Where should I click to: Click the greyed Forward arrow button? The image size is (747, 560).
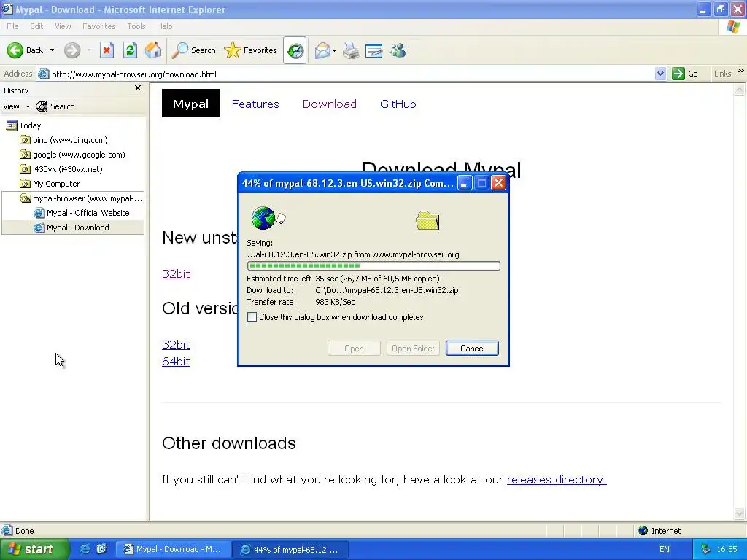tap(72, 50)
